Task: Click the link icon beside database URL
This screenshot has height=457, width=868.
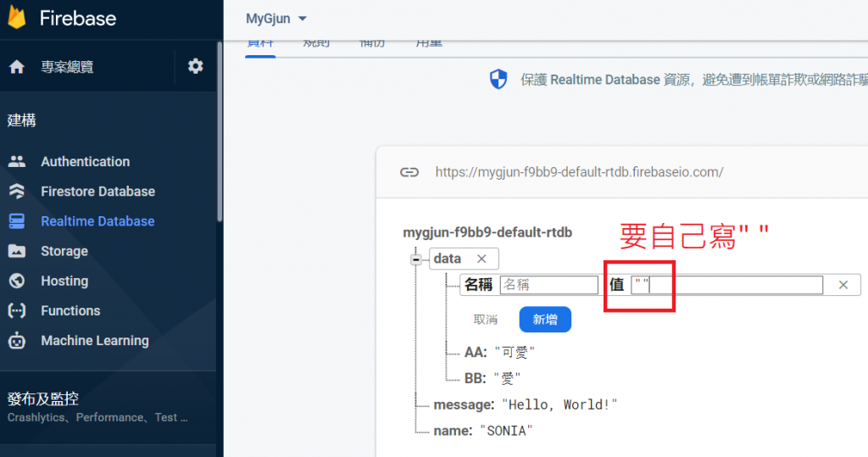Action: [409, 172]
